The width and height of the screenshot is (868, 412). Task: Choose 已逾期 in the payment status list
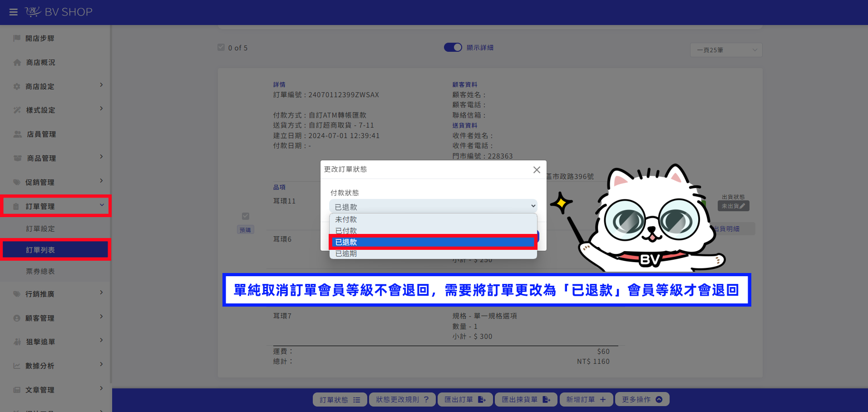(433, 253)
